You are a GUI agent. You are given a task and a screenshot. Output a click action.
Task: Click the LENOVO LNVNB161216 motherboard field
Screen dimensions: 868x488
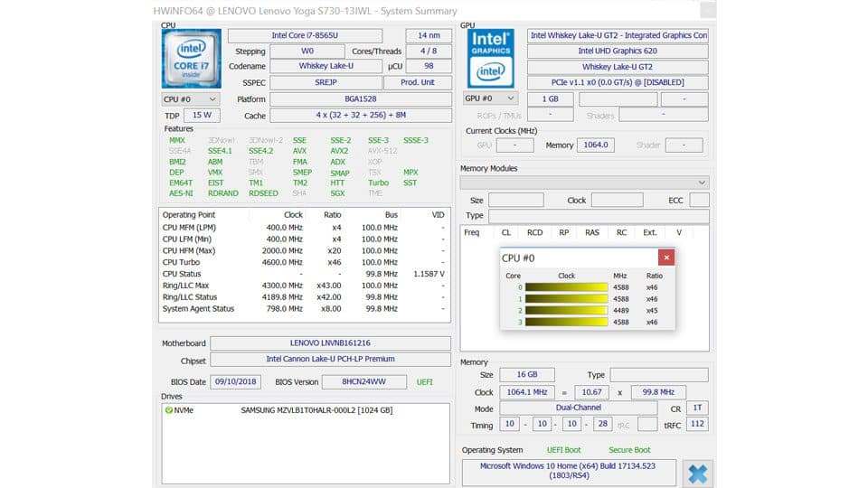(x=331, y=343)
